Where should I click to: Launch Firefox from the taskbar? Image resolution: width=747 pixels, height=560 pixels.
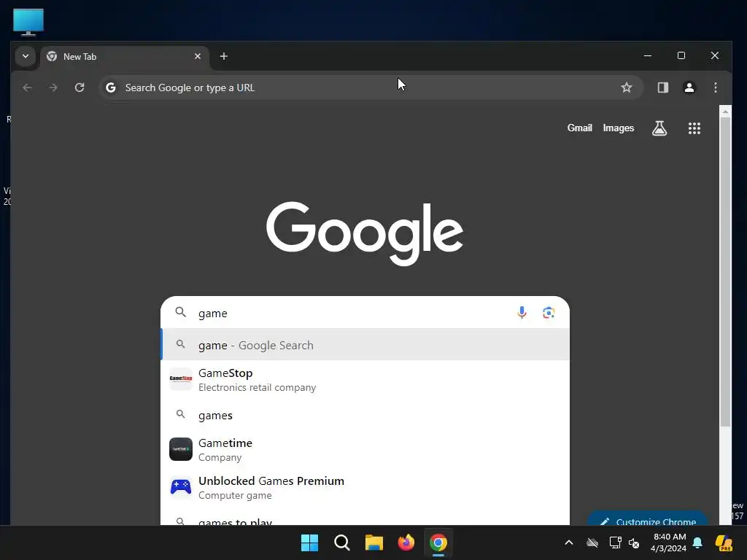pos(406,542)
